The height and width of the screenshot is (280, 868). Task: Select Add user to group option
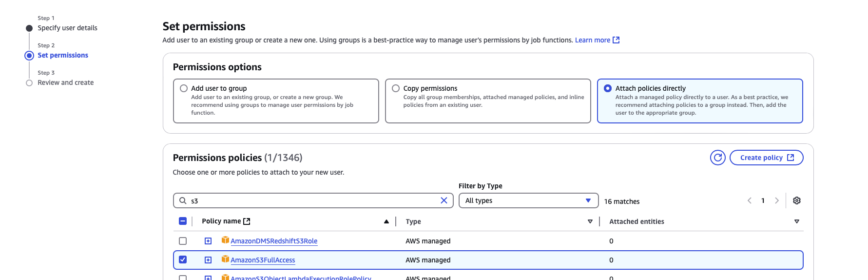184,88
